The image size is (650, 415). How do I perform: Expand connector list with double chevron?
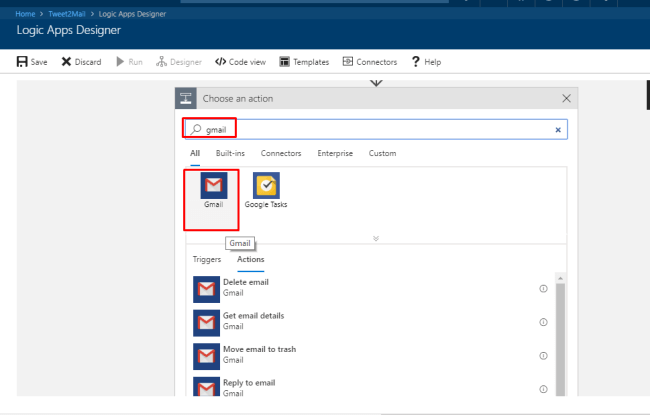click(x=376, y=238)
